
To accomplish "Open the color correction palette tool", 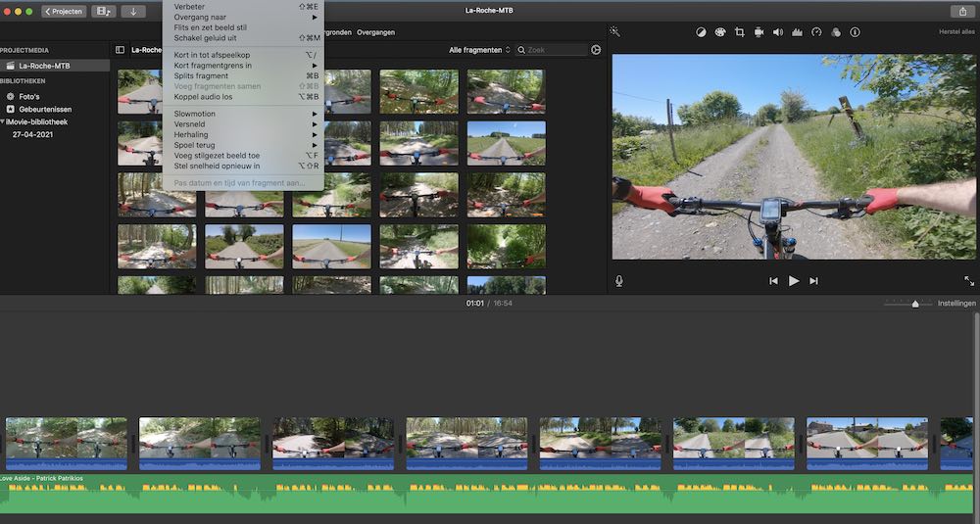I will pos(719,32).
